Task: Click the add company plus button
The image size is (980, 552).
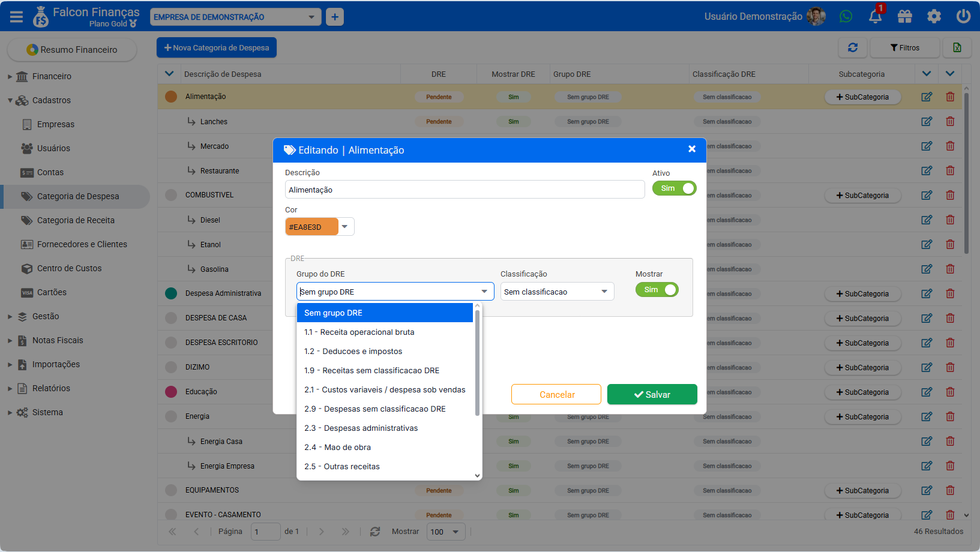Action: point(335,17)
